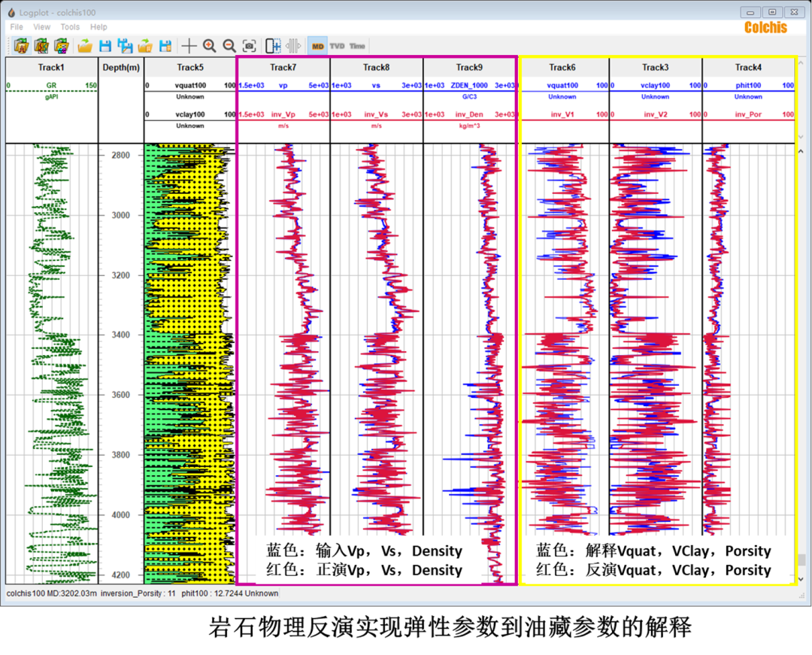Image resolution: width=812 pixels, height=655 pixels.
Task: Click the vertical scrollbar down arrow
Action: tap(800, 579)
